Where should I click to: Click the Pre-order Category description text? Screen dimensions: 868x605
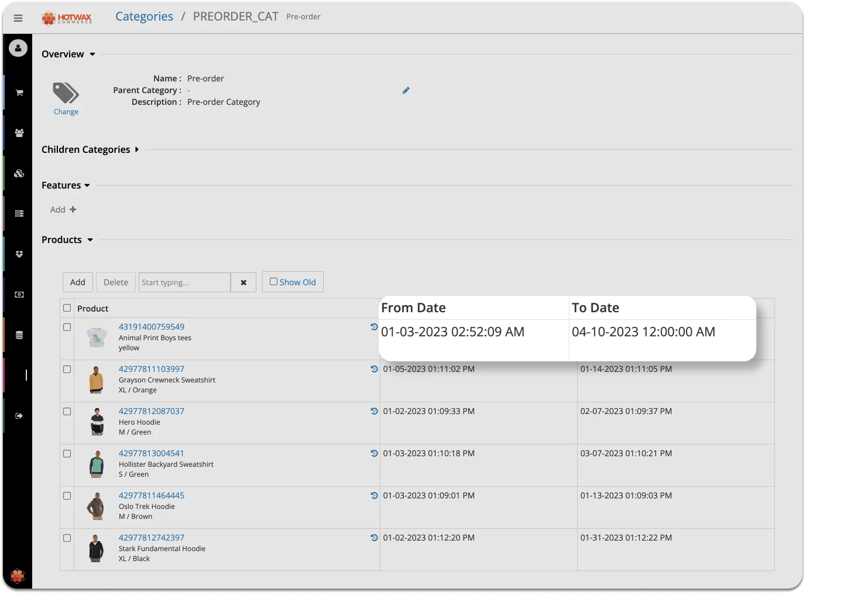(x=224, y=102)
